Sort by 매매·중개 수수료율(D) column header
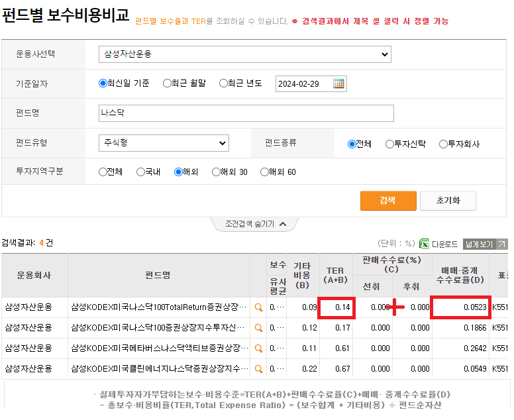This screenshot has height=420, width=514. point(460,275)
